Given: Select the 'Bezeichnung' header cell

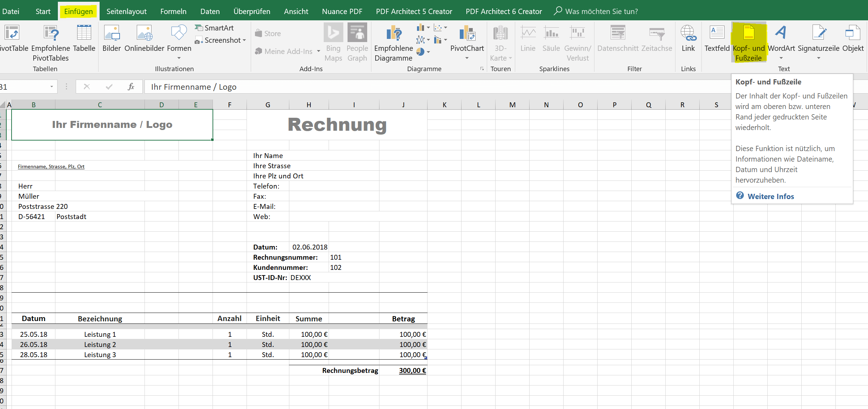Looking at the screenshot, I should click(100, 319).
